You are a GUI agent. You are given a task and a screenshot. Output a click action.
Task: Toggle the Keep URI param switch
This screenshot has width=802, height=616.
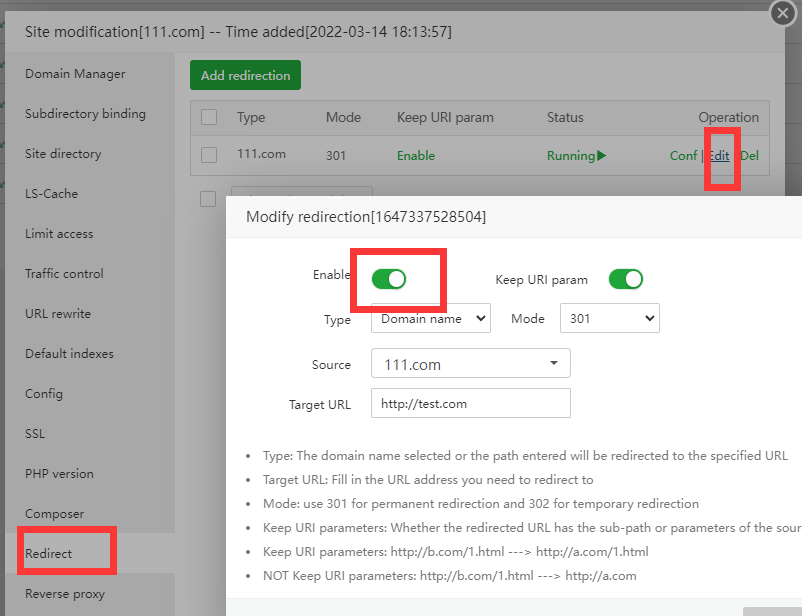[626, 279]
